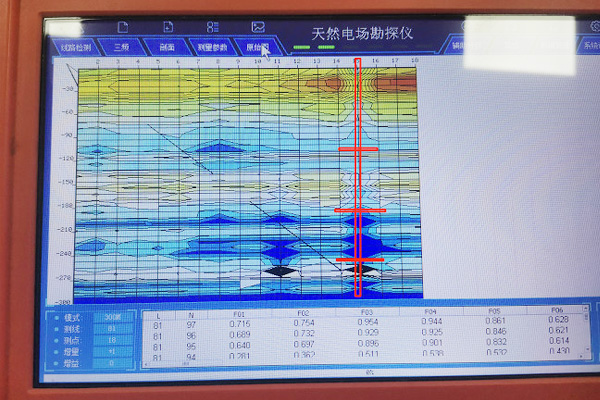Click the F03 column header

367,312
